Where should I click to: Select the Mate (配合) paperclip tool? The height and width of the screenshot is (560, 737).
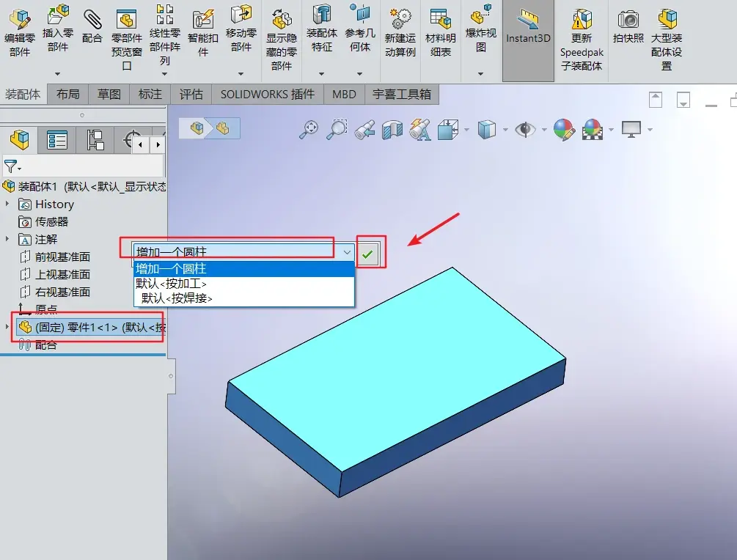pyautogui.click(x=92, y=27)
